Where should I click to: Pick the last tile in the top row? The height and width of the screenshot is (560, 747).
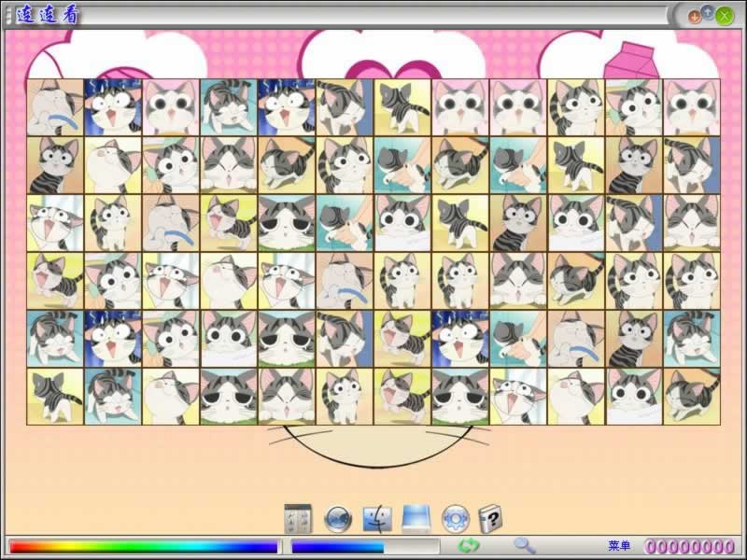(x=692, y=107)
